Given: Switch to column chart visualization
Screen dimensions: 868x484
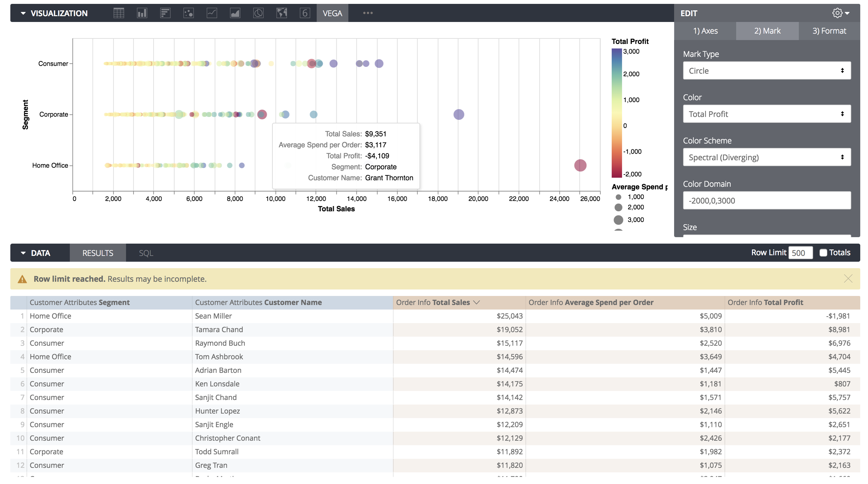Looking at the screenshot, I should click(x=142, y=13).
